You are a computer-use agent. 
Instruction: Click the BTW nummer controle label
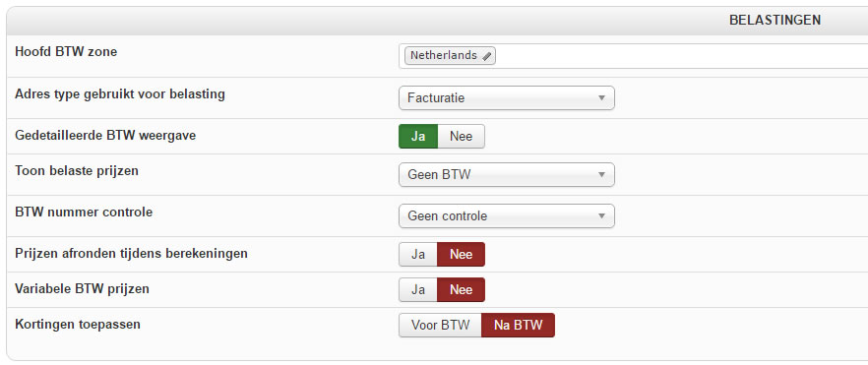point(84,212)
